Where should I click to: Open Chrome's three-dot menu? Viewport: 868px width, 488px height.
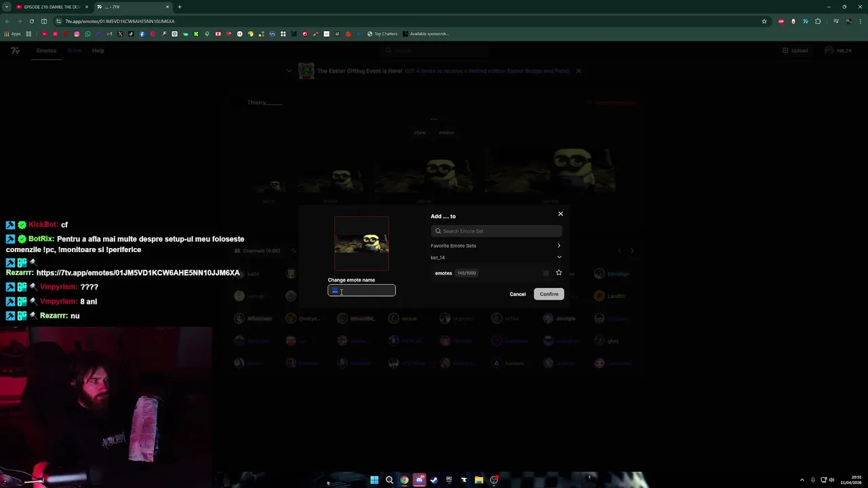[x=861, y=21]
